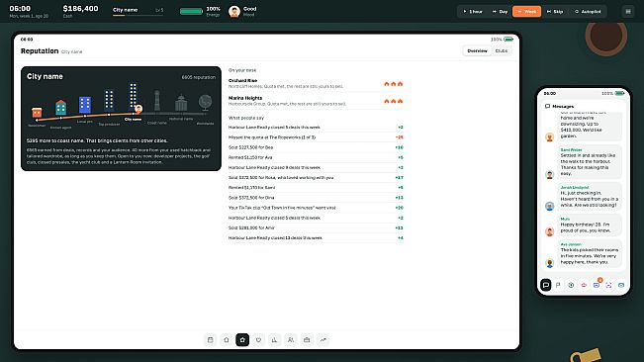The width and height of the screenshot is (644, 362).
Task: Click the TikTok clip went viral row
Action: (x=316, y=208)
